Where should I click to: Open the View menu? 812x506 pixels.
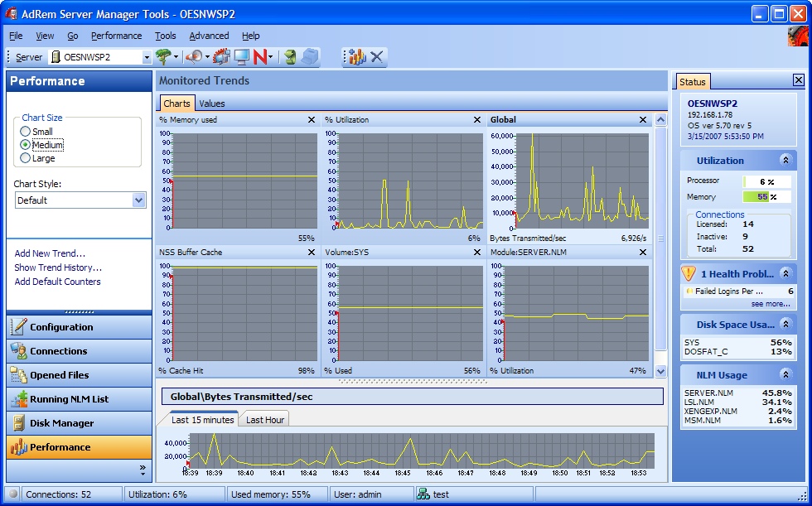pyautogui.click(x=45, y=36)
